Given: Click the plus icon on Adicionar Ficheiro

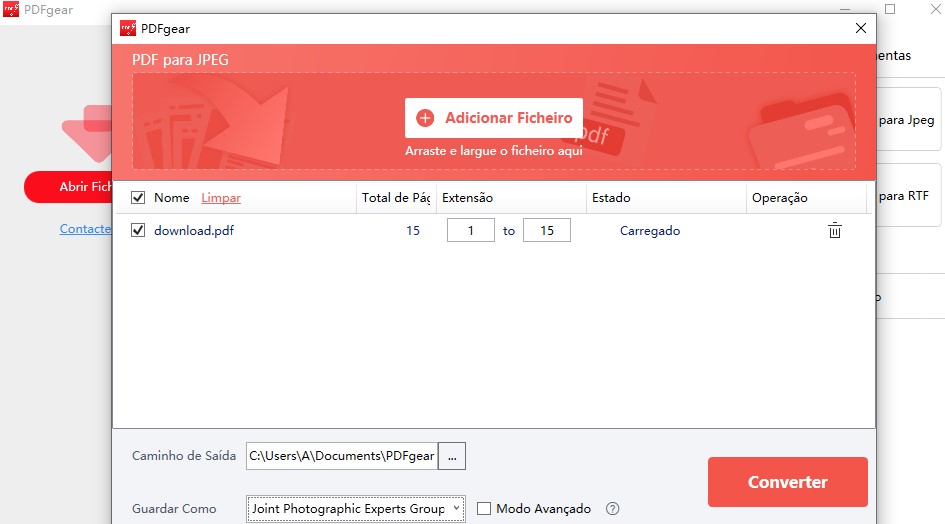Looking at the screenshot, I should click(x=425, y=118).
